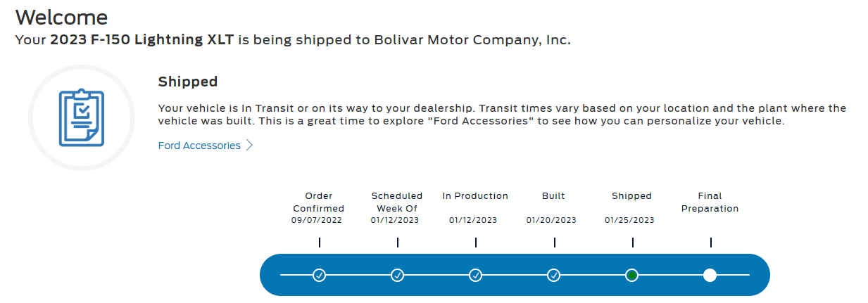This screenshot has height=303, width=868.
Task: Click the 09/07/2022 order date
Action: click(x=316, y=220)
